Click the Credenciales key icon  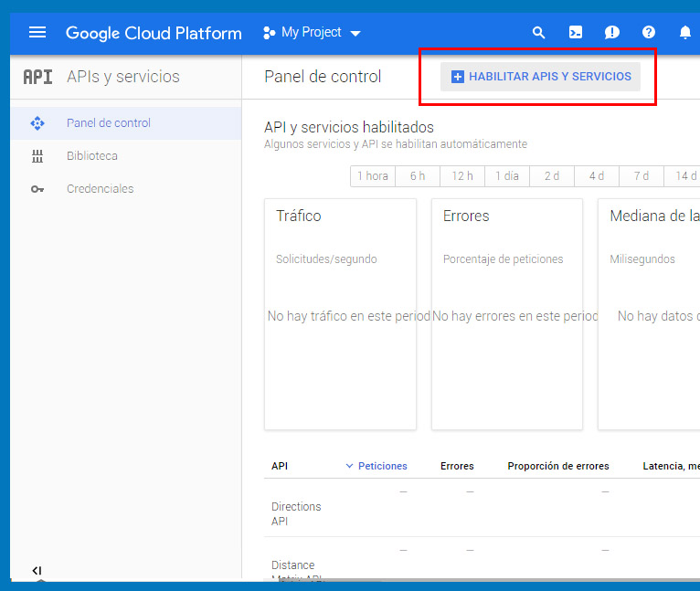click(x=37, y=189)
